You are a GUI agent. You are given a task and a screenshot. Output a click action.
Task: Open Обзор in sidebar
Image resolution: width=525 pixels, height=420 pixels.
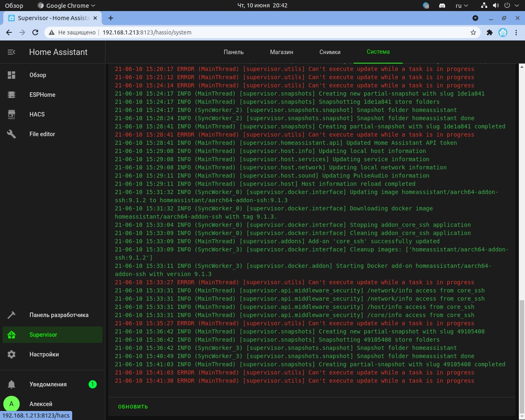(x=38, y=75)
